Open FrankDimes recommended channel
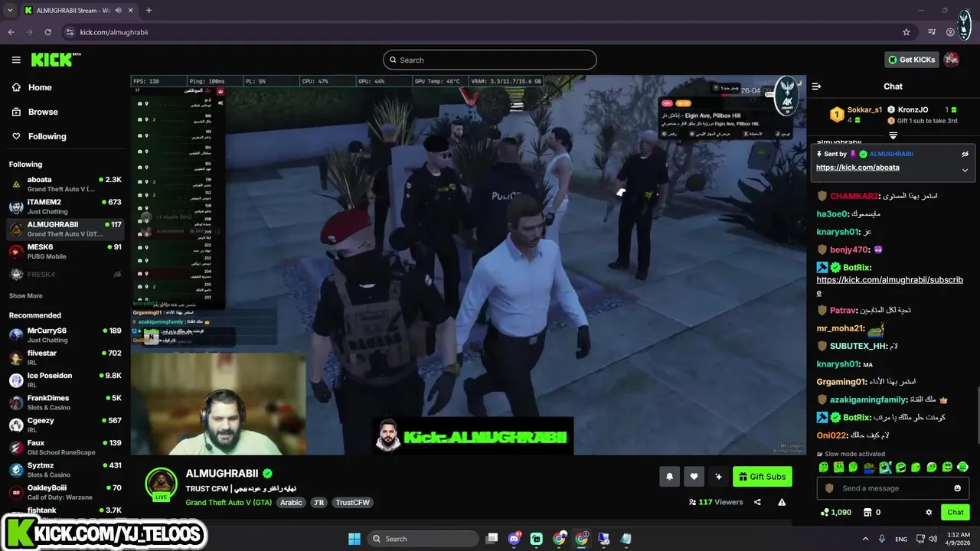Viewport: 980px width, 551px height. (65, 403)
